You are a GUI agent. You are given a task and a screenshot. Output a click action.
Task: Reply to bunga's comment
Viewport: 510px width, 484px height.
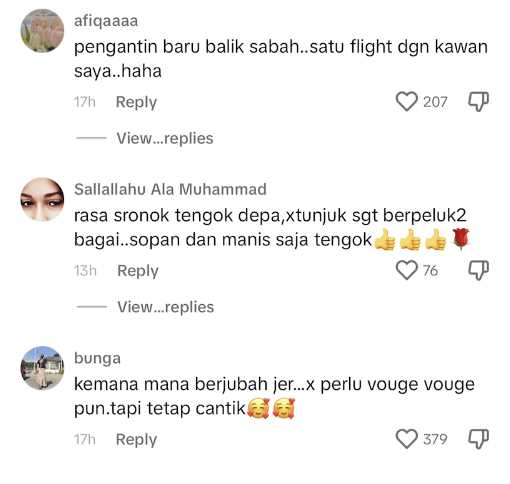[136, 440]
